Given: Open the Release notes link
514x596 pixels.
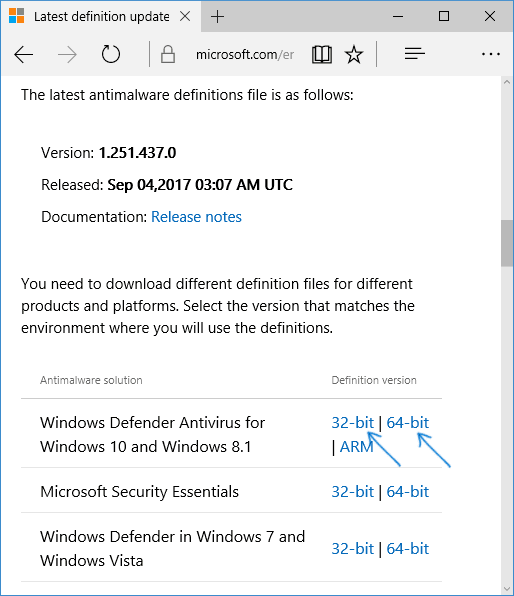Looking at the screenshot, I should click(x=196, y=217).
